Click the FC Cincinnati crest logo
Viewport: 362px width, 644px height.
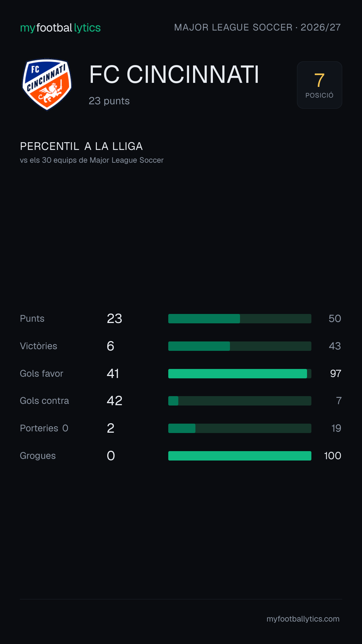click(x=47, y=85)
